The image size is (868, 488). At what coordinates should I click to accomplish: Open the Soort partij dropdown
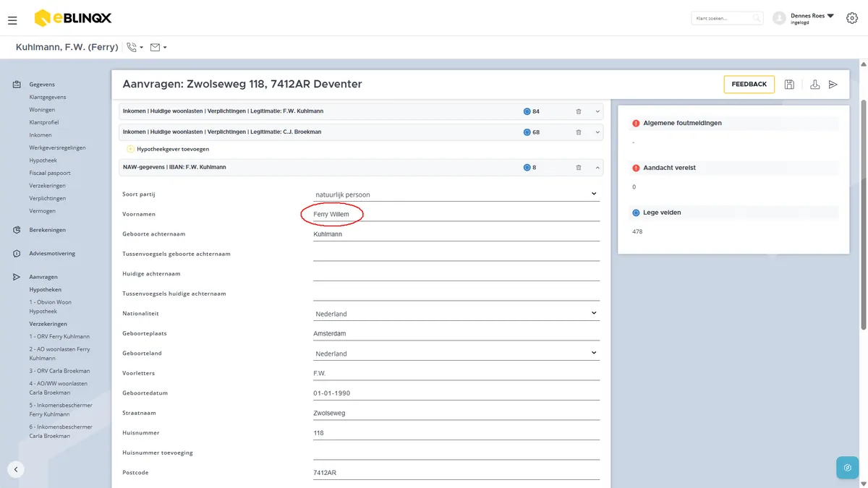[x=456, y=194]
